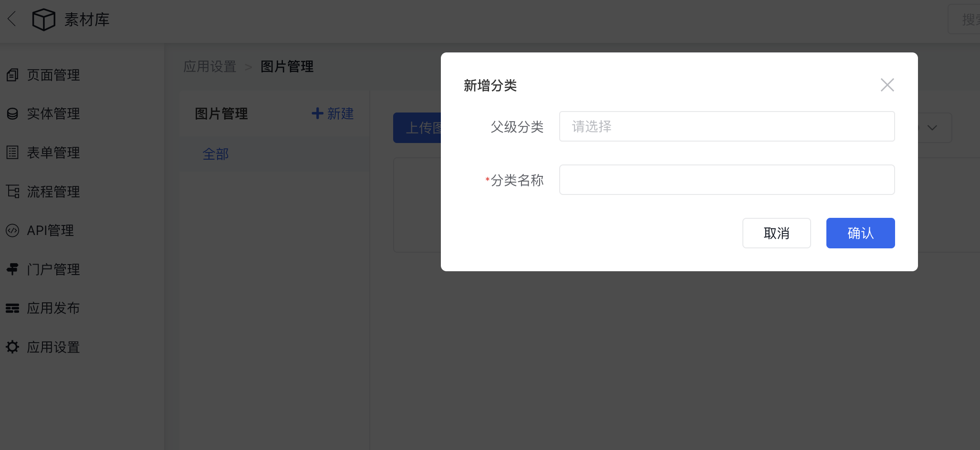Open 应用设置 breadcrumb link
Screen dimensions: 980x450
tap(210, 66)
